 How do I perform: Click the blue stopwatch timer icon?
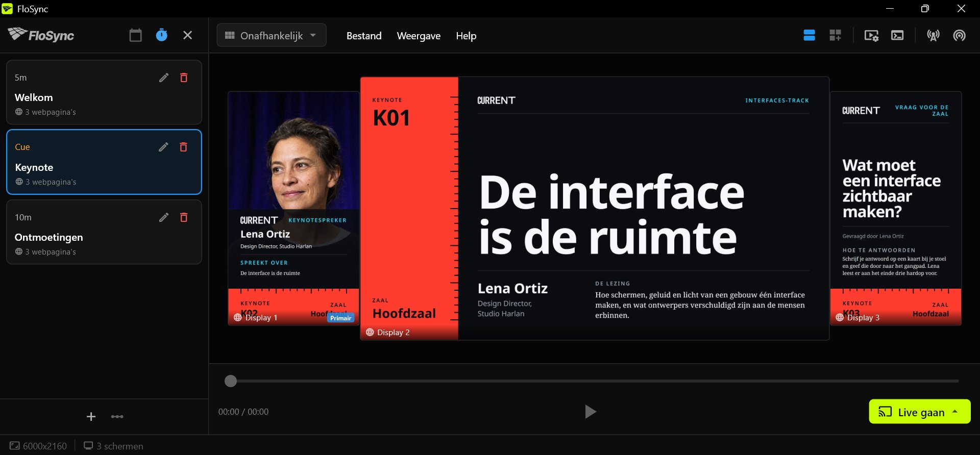[x=161, y=35]
